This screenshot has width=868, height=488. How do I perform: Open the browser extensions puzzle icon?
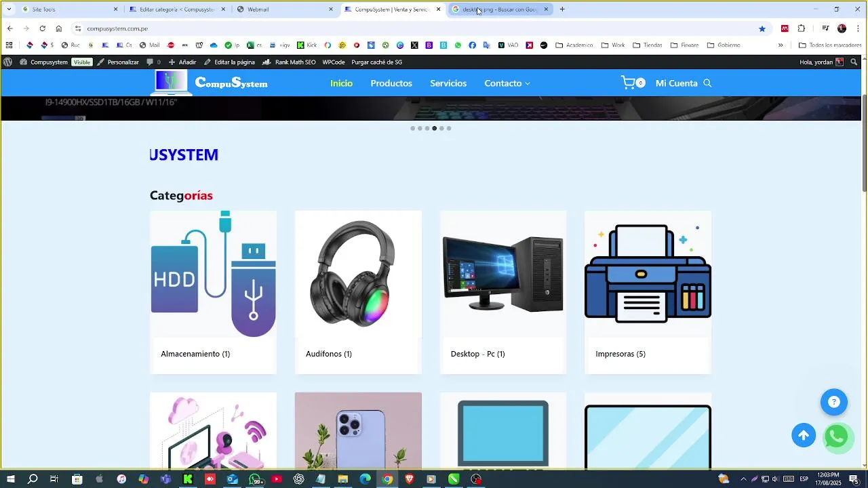pyautogui.click(x=802, y=28)
